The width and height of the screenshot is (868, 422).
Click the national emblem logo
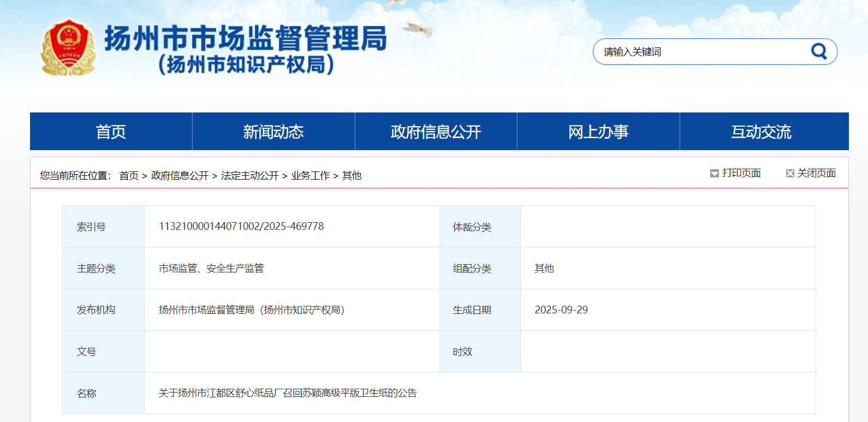[x=68, y=47]
